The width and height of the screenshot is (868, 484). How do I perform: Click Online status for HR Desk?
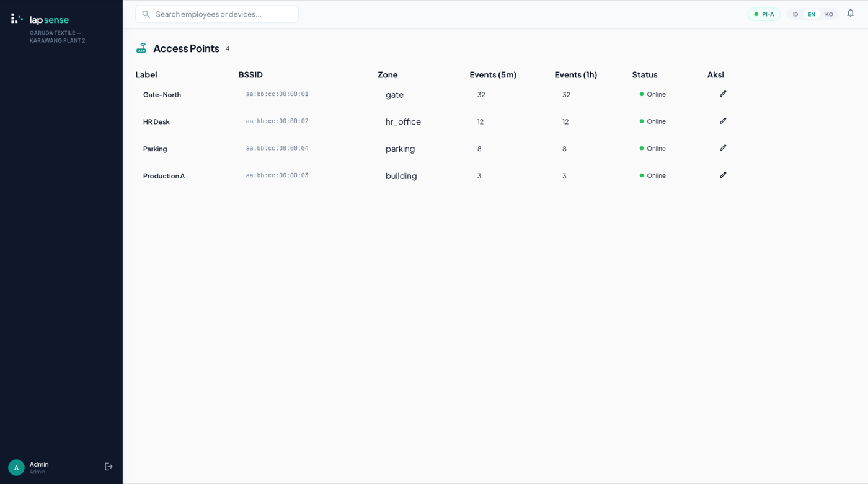pyautogui.click(x=653, y=121)
